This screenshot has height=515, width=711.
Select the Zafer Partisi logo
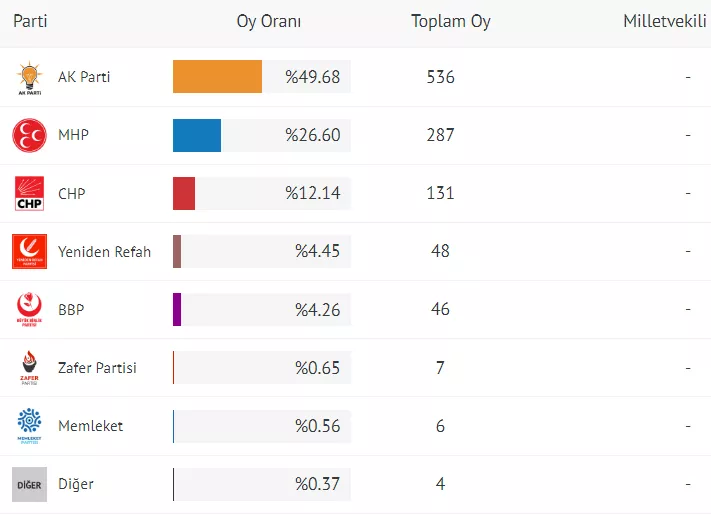pyautogui.click(x=29, y=368)
